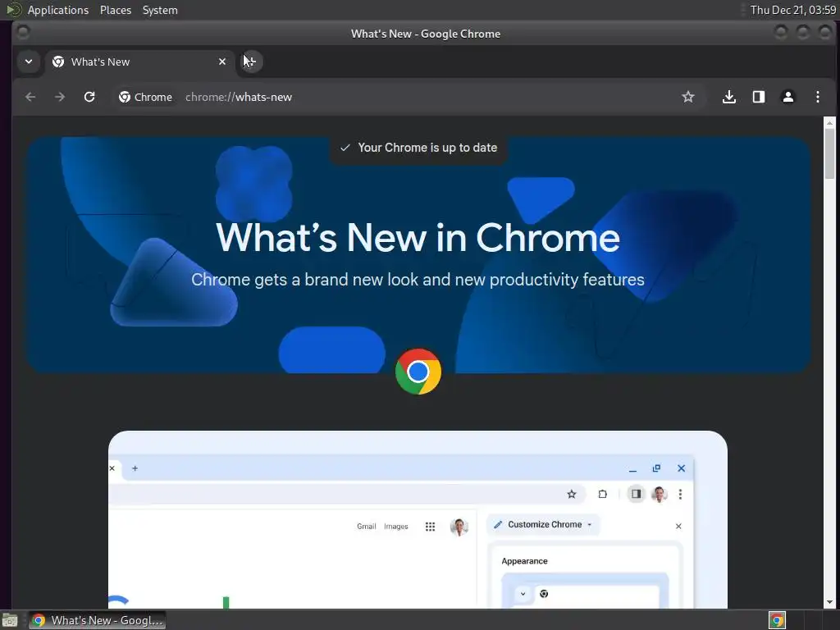Click the Gmail link in the illustration
This screenshot has height=630, width=840.
[x=367, y=527]
